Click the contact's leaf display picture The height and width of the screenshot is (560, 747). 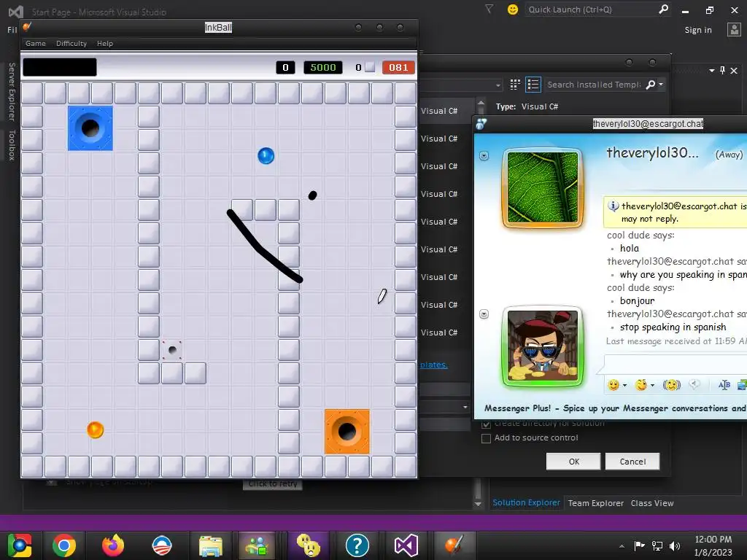(x=543, y=187)
